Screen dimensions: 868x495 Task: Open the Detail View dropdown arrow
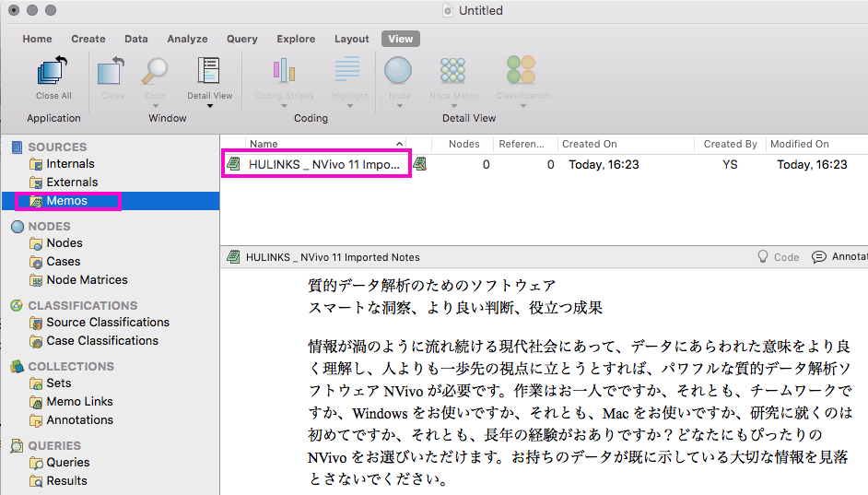pos(210,106)
